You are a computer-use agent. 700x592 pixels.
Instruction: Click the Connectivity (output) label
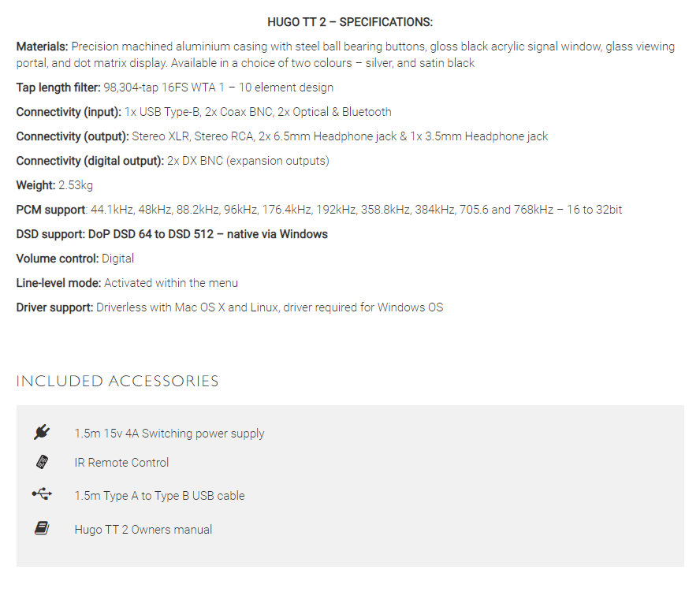[72, 136]
